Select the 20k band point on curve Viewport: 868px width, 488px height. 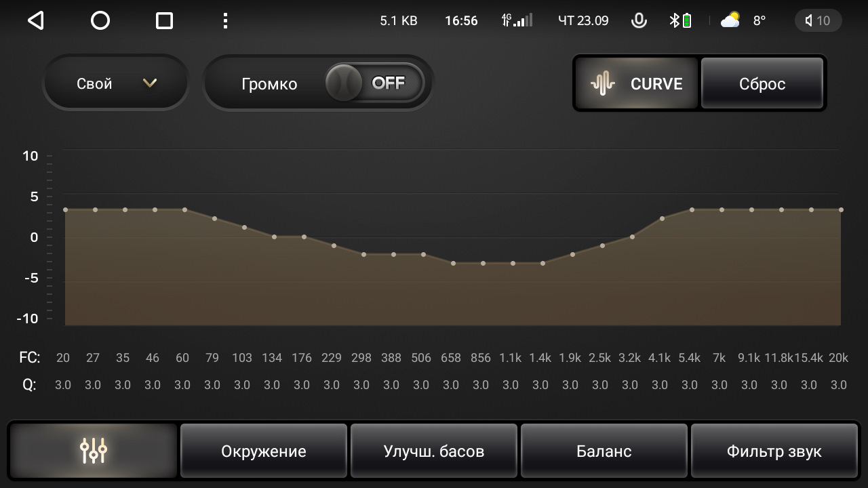click(x=841, y=210)
